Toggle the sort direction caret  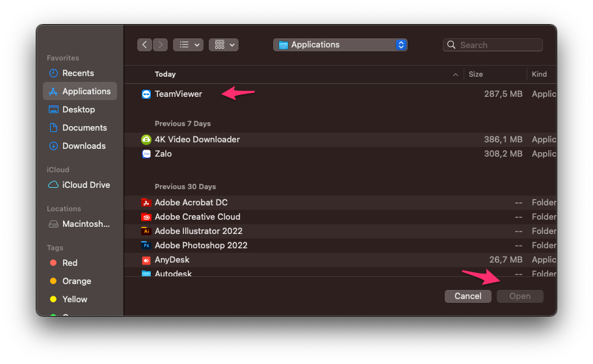tap(455, 75)
